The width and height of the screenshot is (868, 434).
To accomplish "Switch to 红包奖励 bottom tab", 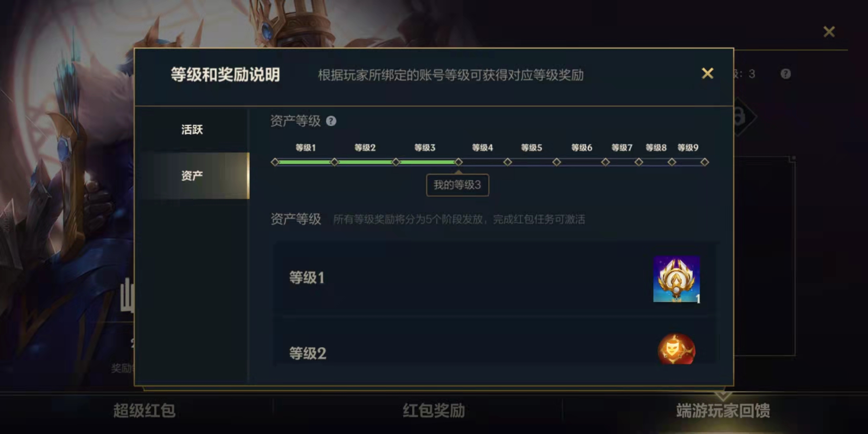I will (x=434, y=411).
